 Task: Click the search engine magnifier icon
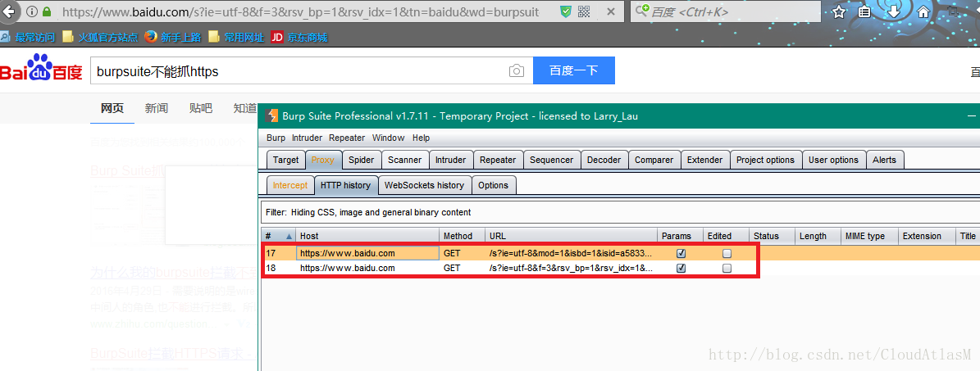coord(642,11)
